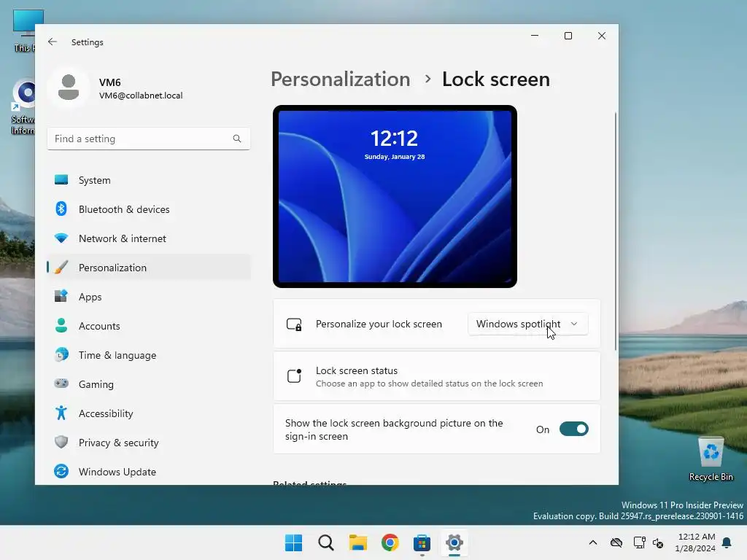Click the Settings gear in taskbar
747x560 pixels.
click(454, 542)
